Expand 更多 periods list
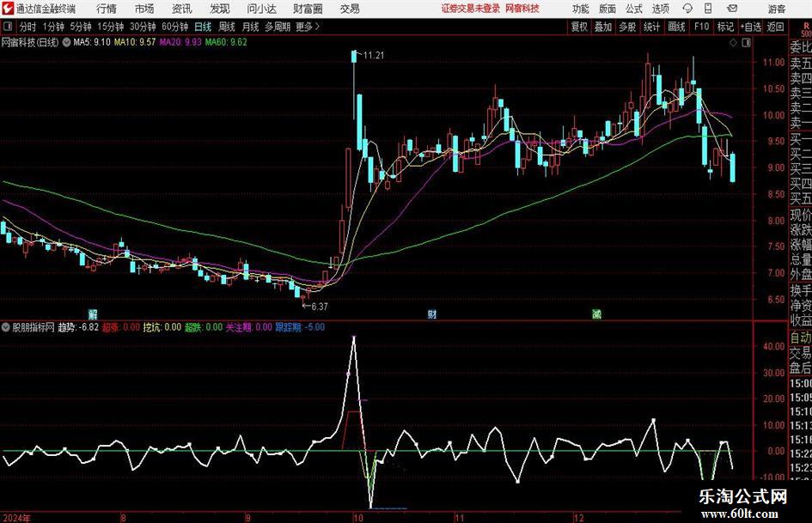This screenshot has height=523, width=812. pos(308,27)
